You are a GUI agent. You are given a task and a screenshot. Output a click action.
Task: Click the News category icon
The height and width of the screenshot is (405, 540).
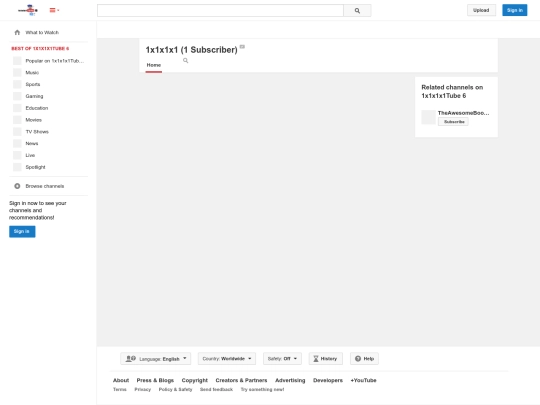click(17, 143)
